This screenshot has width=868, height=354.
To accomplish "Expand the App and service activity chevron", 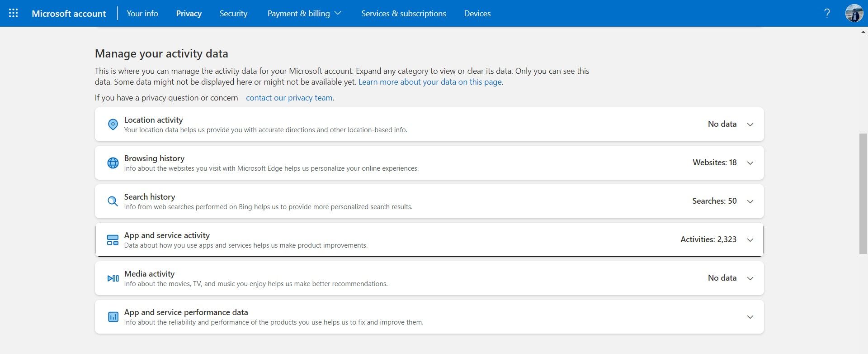I will click(x=750, y=240).
